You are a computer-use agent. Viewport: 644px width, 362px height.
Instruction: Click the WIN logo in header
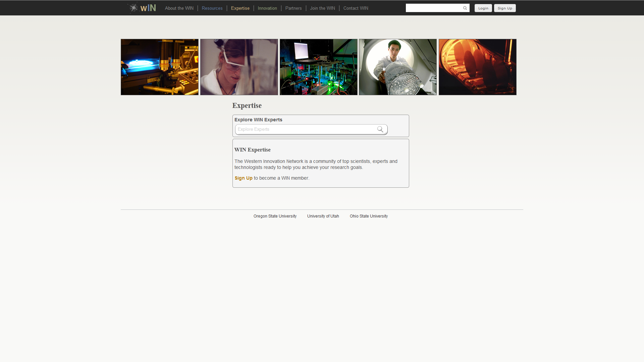pyautogui.click(x=142, y=8)
